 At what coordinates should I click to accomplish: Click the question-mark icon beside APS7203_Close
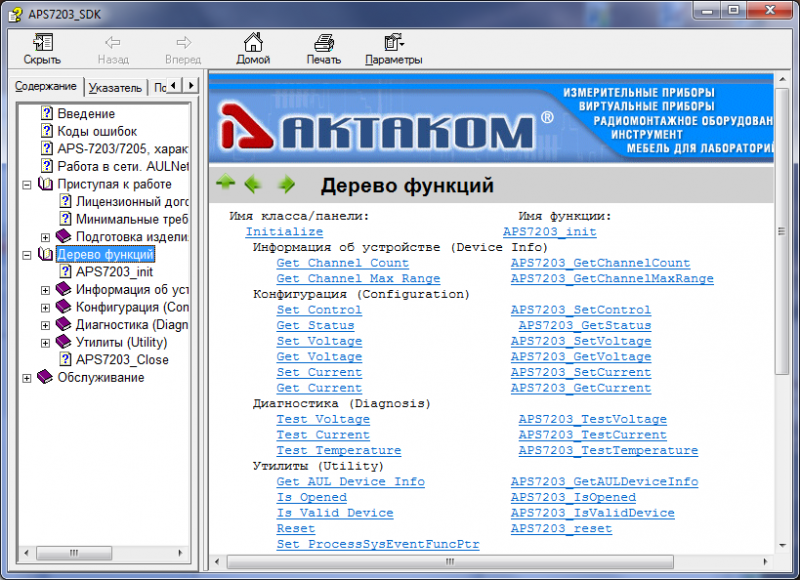(65, 359)
